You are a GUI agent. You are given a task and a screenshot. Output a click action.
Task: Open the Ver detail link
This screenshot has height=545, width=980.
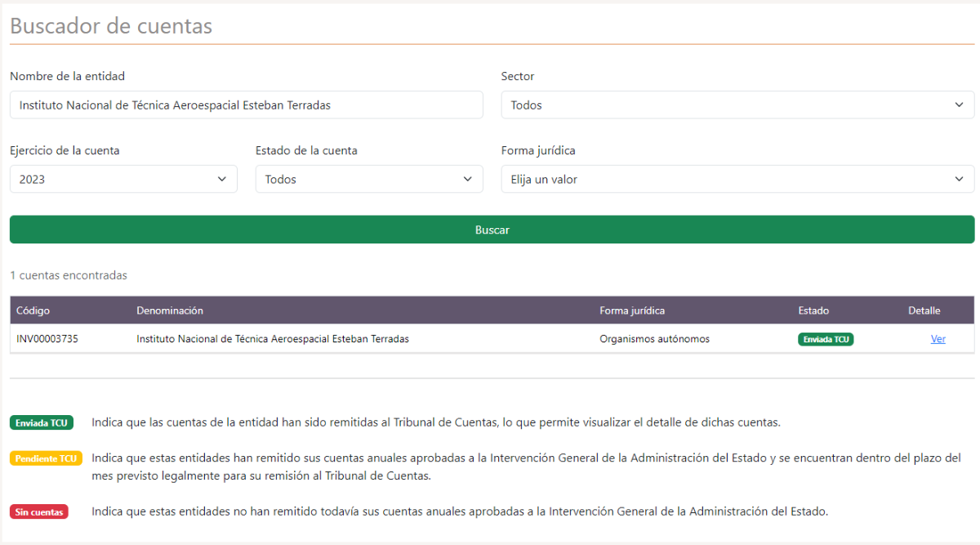click(x=938, y=339)
